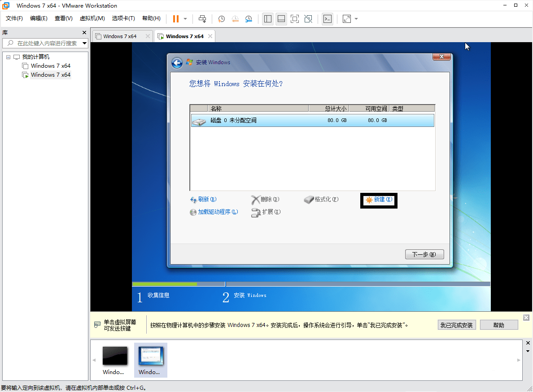Click 格式化(F) option
Image resolution: width=533 pixels, height=392 pixels.
pyautogui.click(x=321, y=200)
